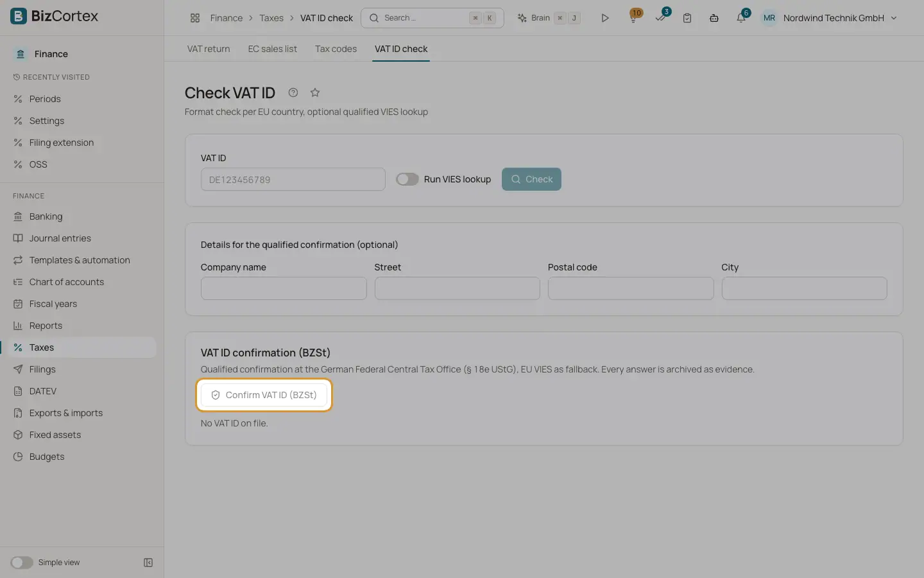Open the Brain assistant button

tap(549, 18)
